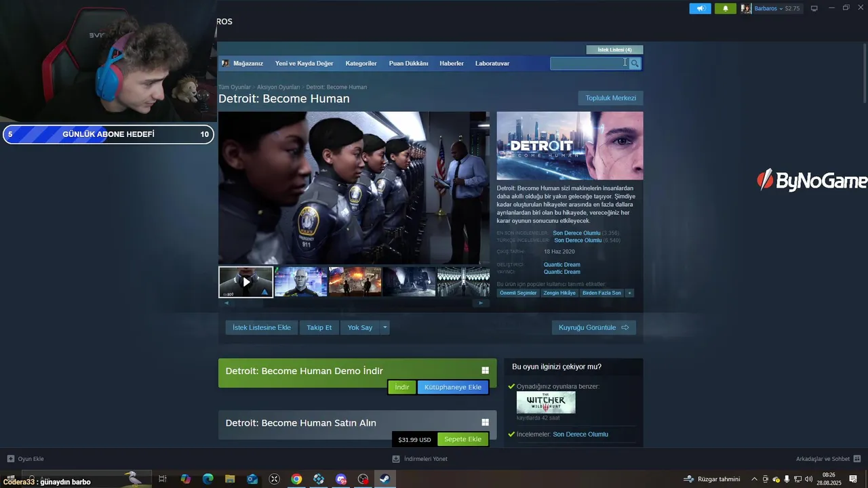This screenshot has height=488, width=868.
Task: Click the İndirmeleri Yönet download icon
Action: click(396, 459)
